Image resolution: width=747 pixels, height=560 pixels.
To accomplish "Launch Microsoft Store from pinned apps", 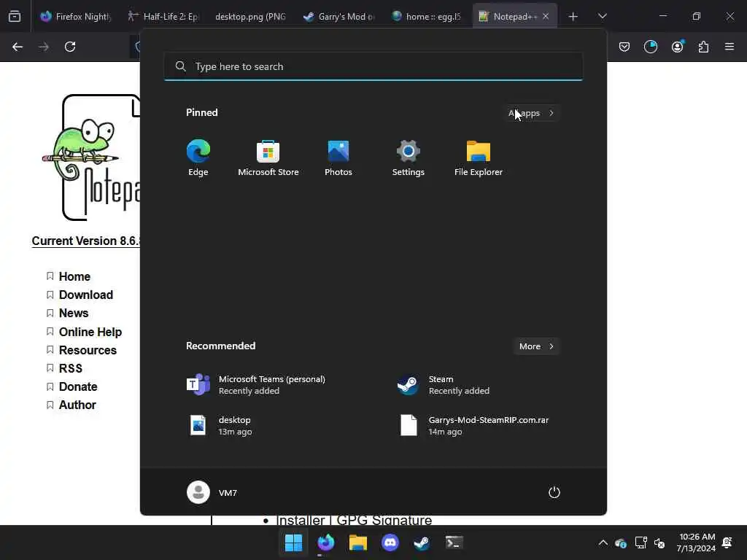I will [268, 158].
